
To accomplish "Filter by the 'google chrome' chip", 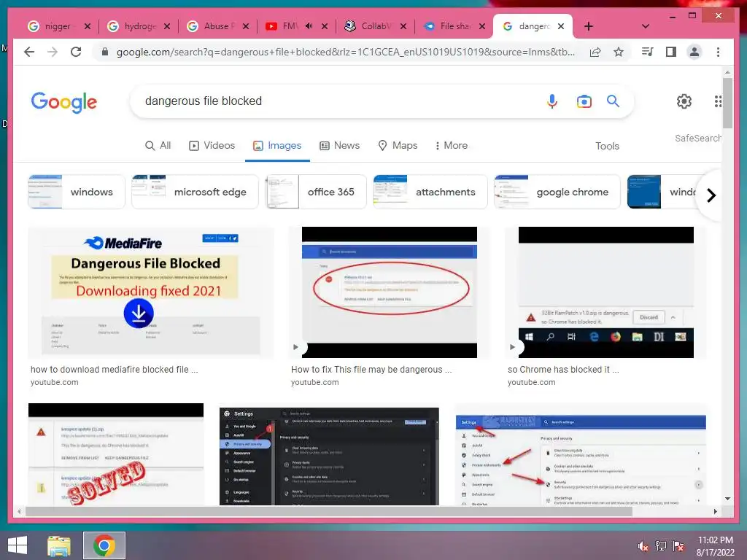I will [557, 192].
